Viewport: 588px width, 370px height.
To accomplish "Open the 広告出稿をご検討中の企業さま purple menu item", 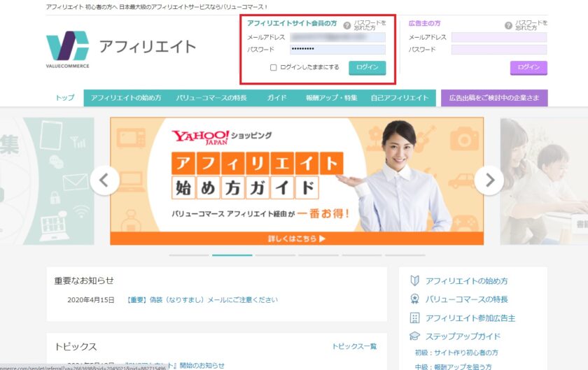I will 494,98.
